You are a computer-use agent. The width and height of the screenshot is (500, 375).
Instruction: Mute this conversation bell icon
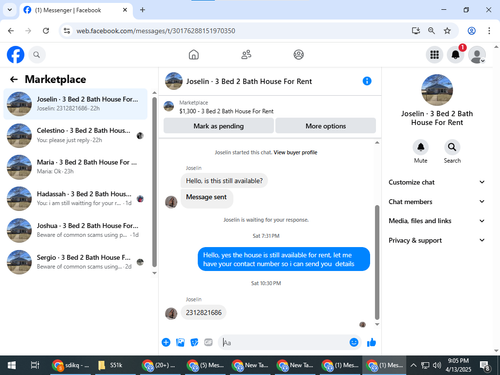[x=421, y=147]
